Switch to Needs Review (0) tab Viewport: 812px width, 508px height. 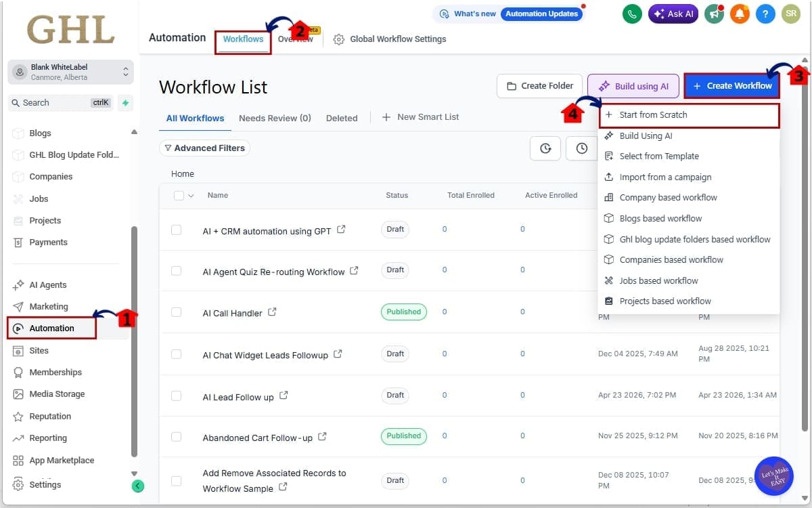(275, 118)
